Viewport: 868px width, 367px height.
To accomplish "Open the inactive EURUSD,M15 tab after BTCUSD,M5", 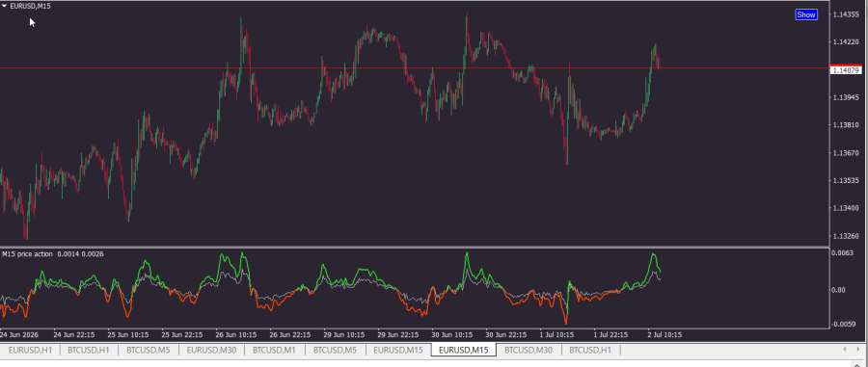I will [x=398, y=350].
